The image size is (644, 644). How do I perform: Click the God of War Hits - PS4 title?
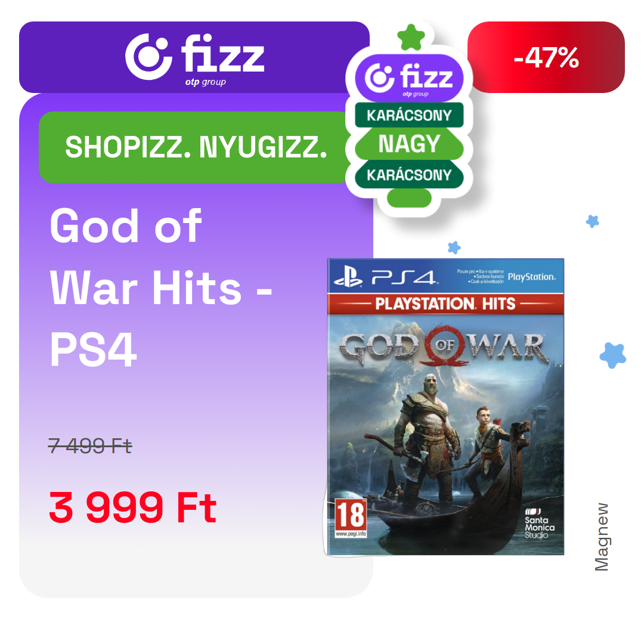(x=160, y=287)
